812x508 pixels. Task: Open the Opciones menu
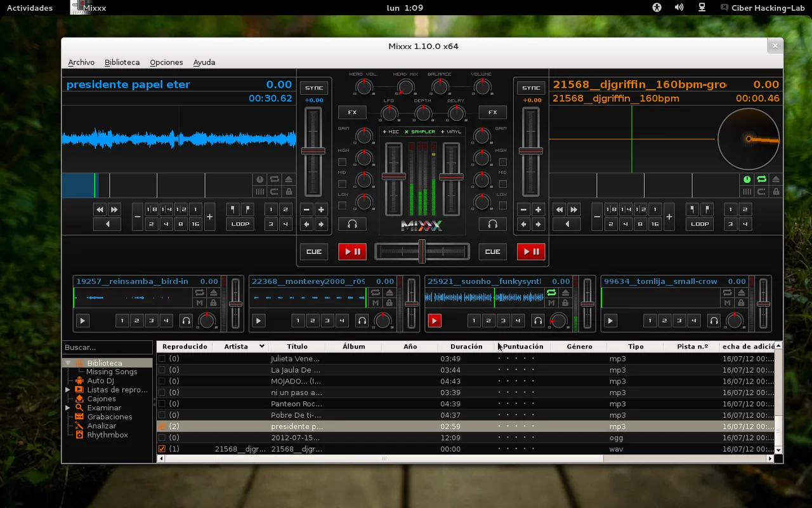(166, 62)
